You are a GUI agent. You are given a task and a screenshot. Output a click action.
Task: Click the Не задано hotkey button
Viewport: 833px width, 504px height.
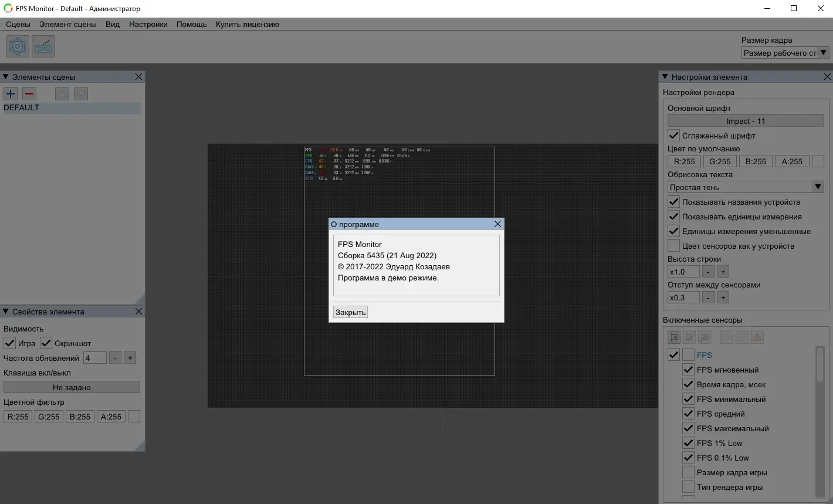72,387
